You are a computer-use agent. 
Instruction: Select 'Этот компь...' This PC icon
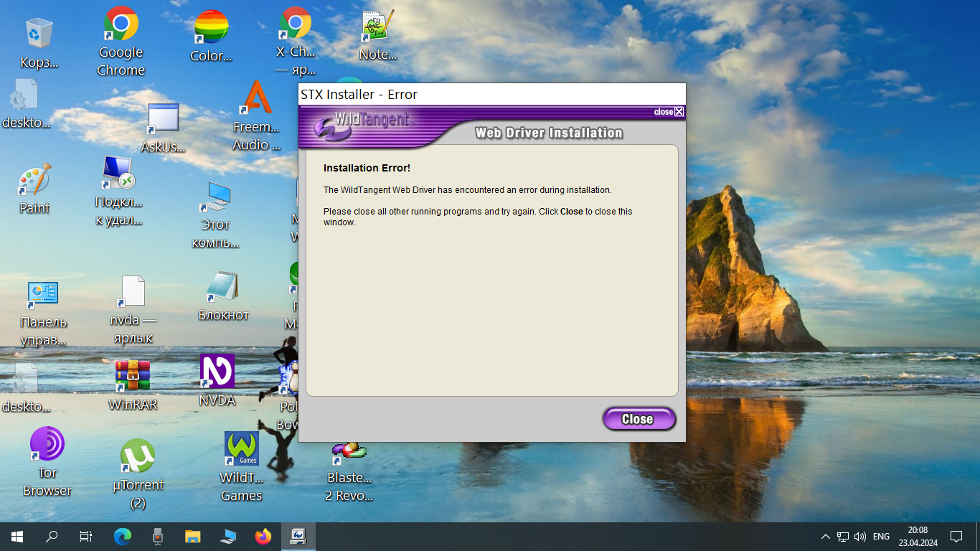[215, 214]
